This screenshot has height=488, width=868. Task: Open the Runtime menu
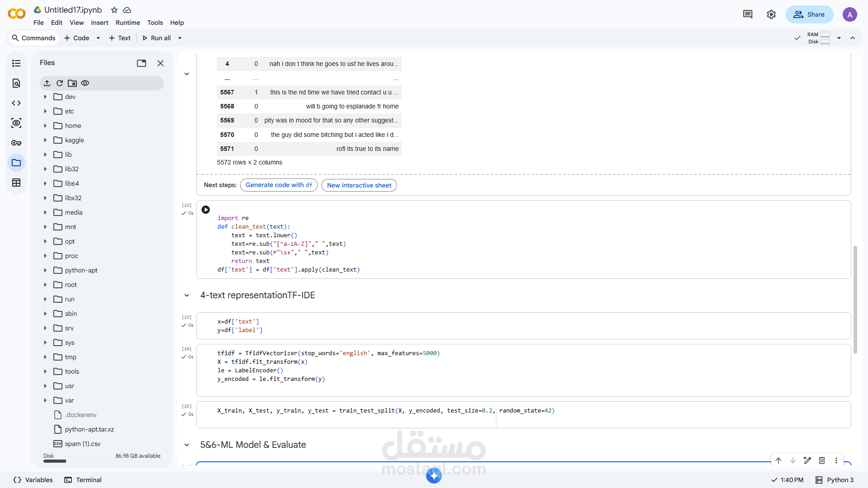[x=127, y=23]
